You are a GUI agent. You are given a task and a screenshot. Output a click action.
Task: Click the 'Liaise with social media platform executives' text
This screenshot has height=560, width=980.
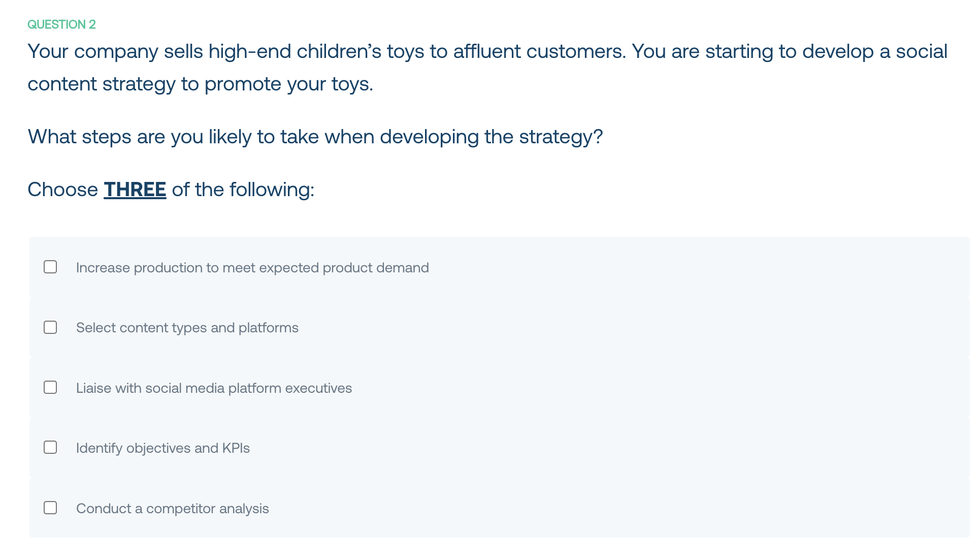click(x=214, y=388)
